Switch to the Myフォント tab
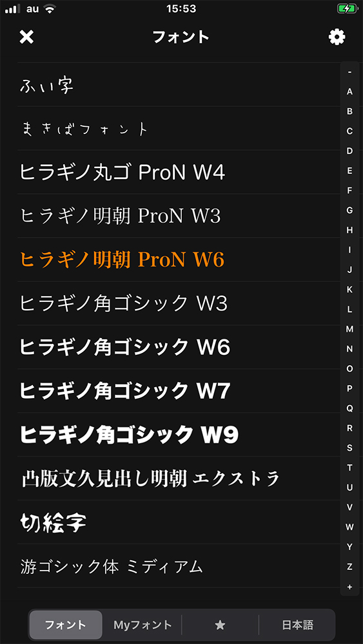 [142, 625]
